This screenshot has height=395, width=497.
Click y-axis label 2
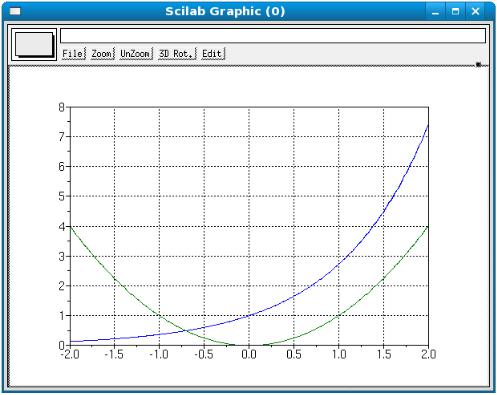(x=61, y=286)
